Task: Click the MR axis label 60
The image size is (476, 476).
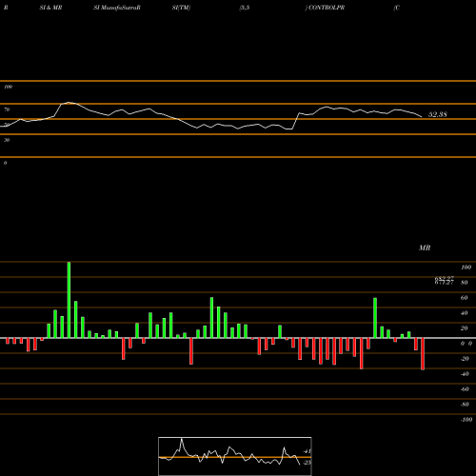Action: point(464,298)
